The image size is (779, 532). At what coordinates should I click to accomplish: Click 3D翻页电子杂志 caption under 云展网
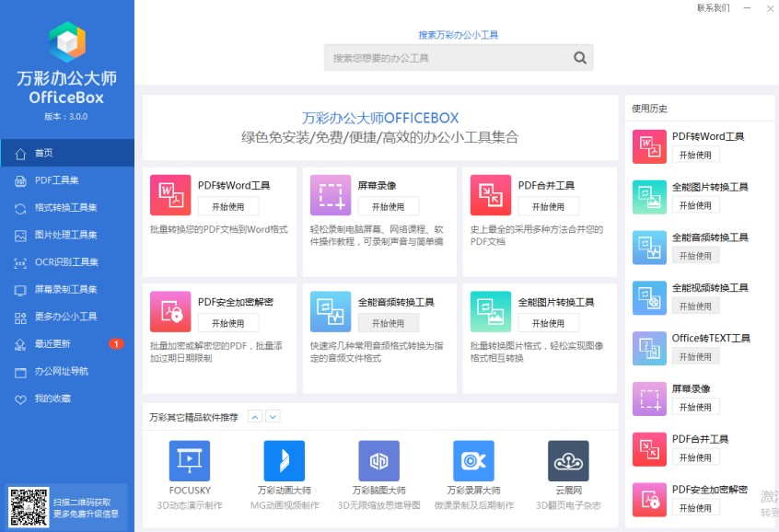click(568, 505)
